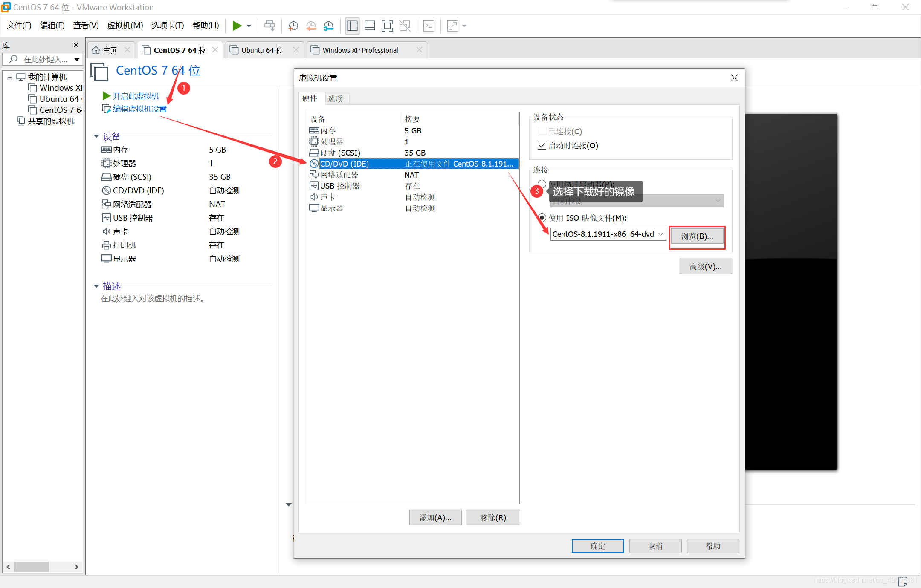Open the 文件(F) menu
The height and width of the screenshot is (588, 921).
[x=19, y=26]
